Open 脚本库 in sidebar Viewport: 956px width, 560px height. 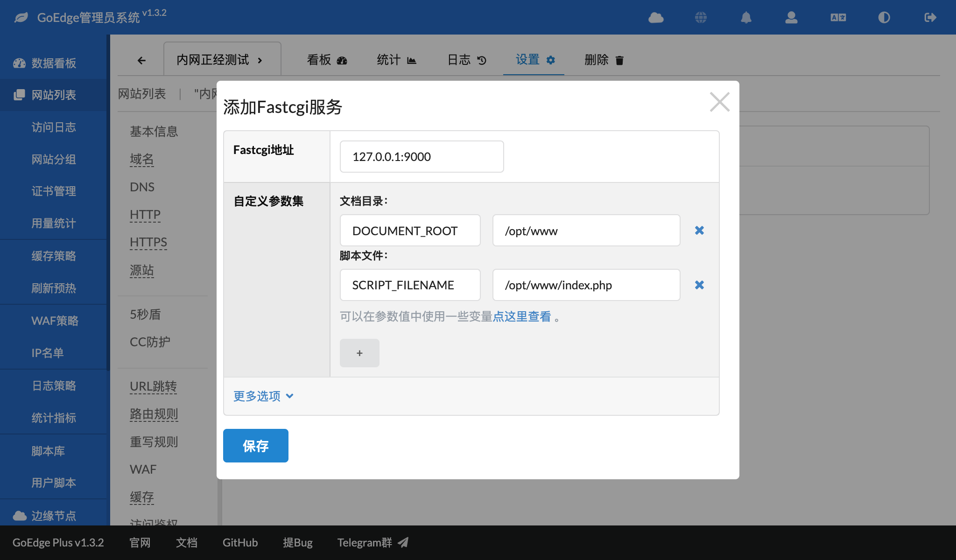click(x=48, y=451)
